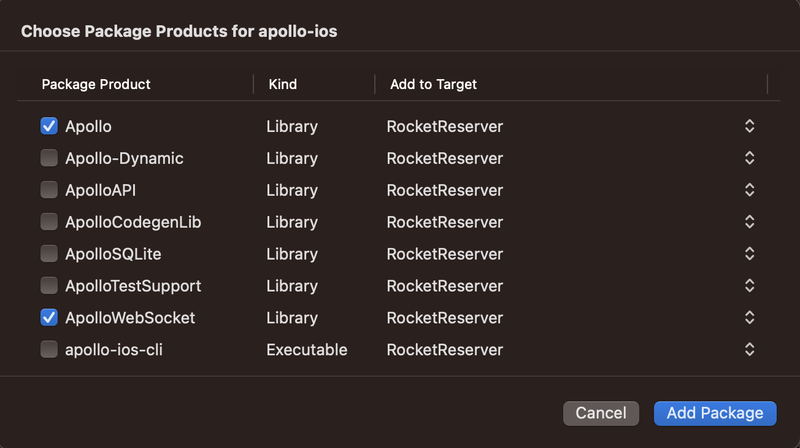Viewport: 800px width, 448px height.
Task: Enable the Apollo-Dynamic checkbox
Action: click(48, 158)
